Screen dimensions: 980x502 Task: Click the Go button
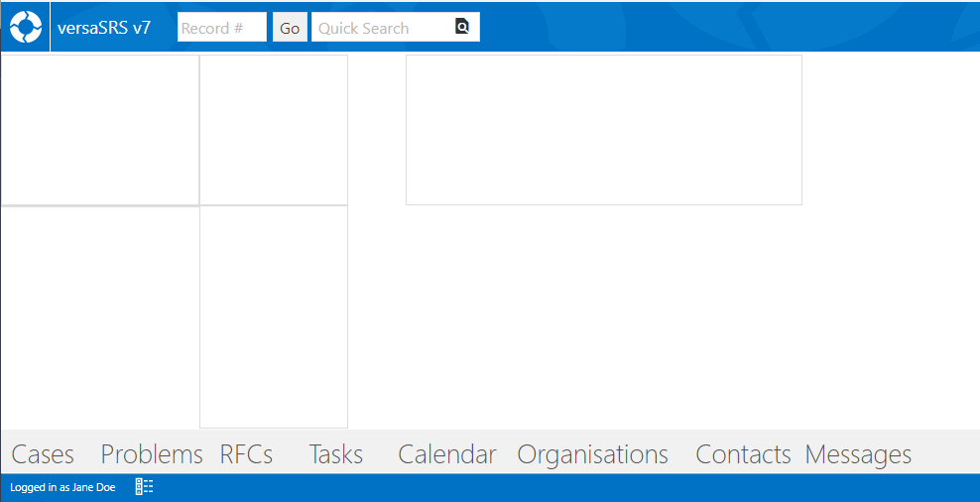290,28
